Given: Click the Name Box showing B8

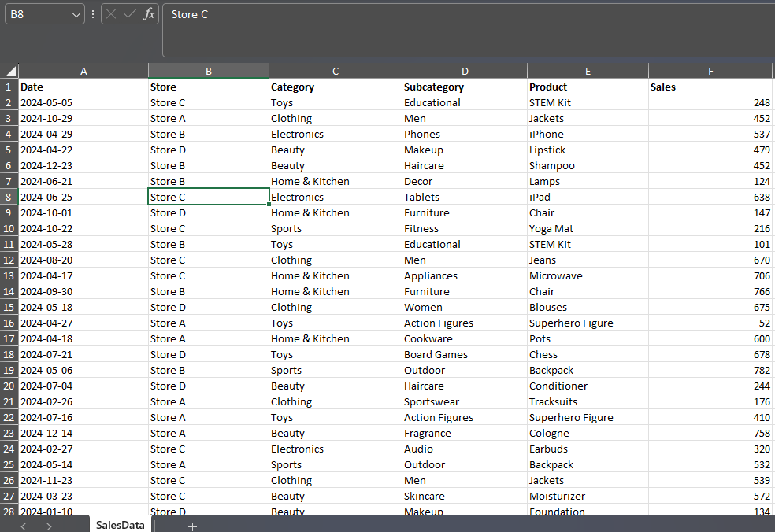Looking at the screenshot, I should [38, 14].
